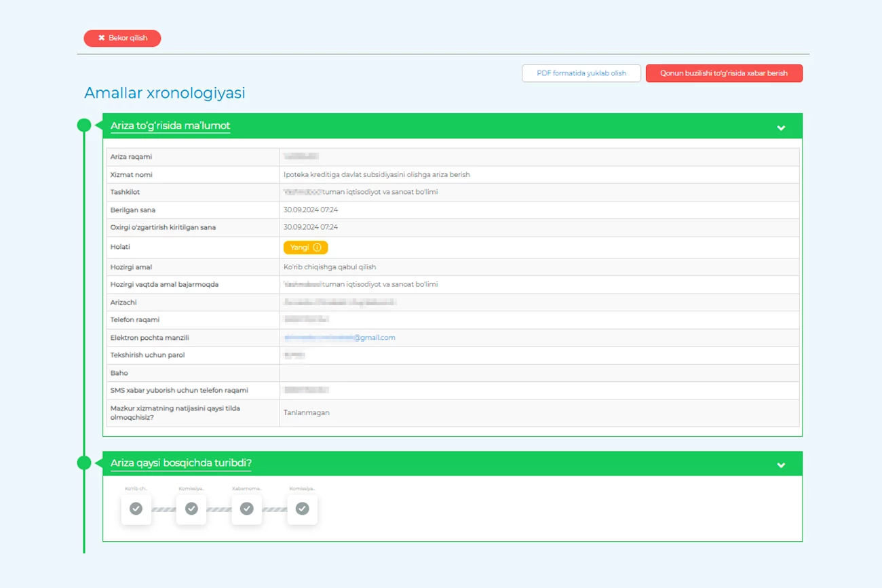882x588 pixels.
Task: Click Oxirgi o'zgartirish kiritilgan sana label
Action: coord(163,227)
